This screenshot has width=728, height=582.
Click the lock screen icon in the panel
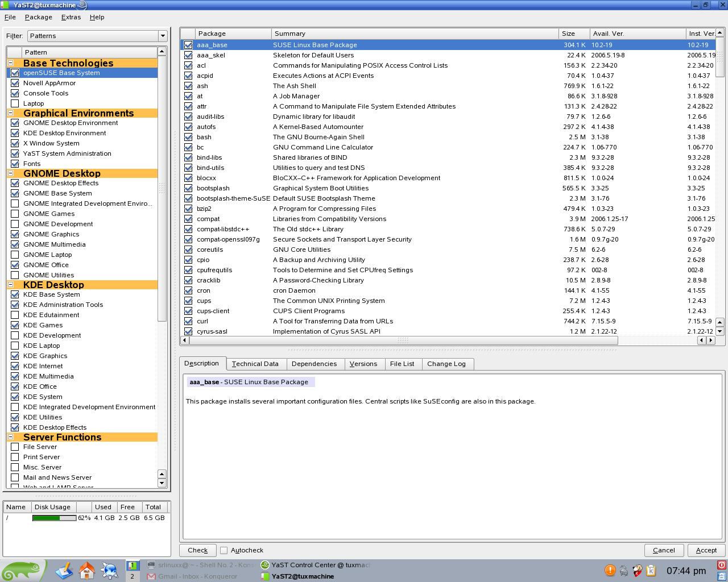(x=721, y=576)
